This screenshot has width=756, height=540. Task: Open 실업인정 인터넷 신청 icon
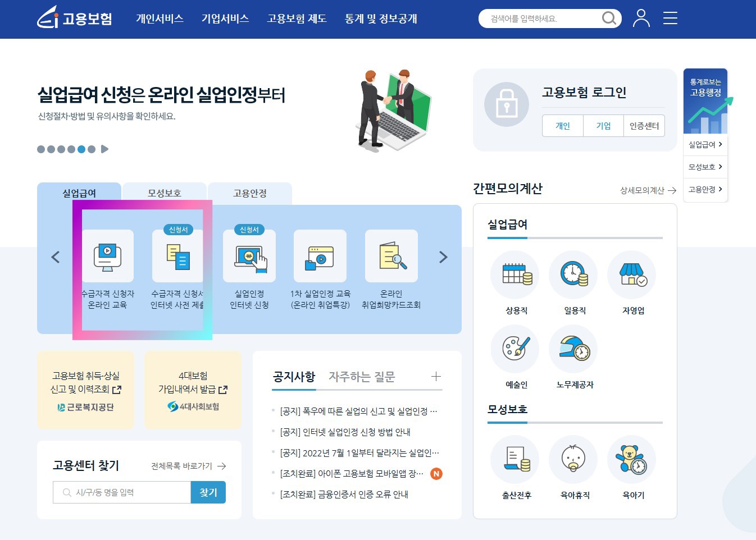pyautogui.click(x=249, y=256)
